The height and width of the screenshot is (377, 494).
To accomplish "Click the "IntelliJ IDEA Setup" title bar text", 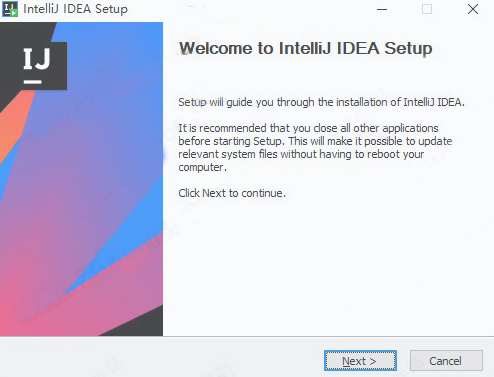I will [x=75, y=9].
